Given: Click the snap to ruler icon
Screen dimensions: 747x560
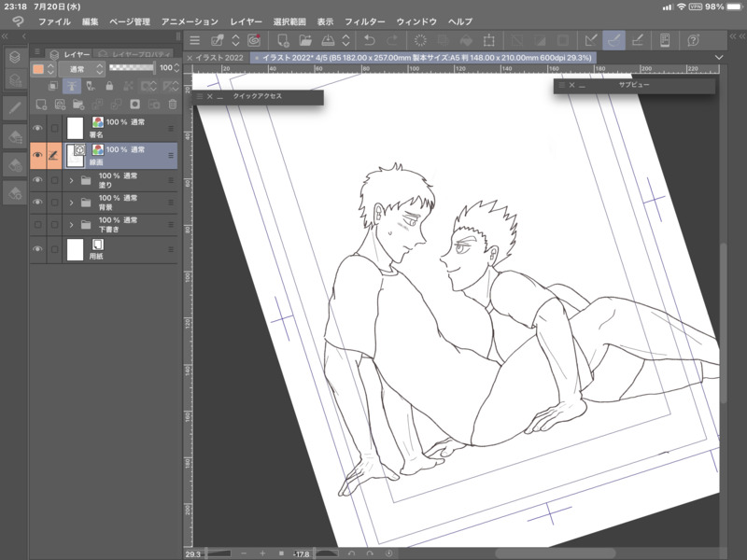Looking at the screenshot, I should click(591, 40).
